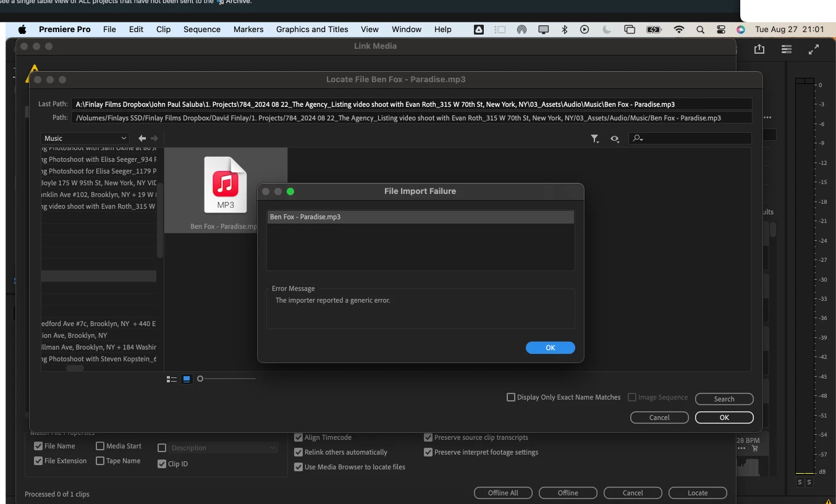Click the Forward arrow beside the Music dropdown
The image size is (836, 504).
(154, 138)
